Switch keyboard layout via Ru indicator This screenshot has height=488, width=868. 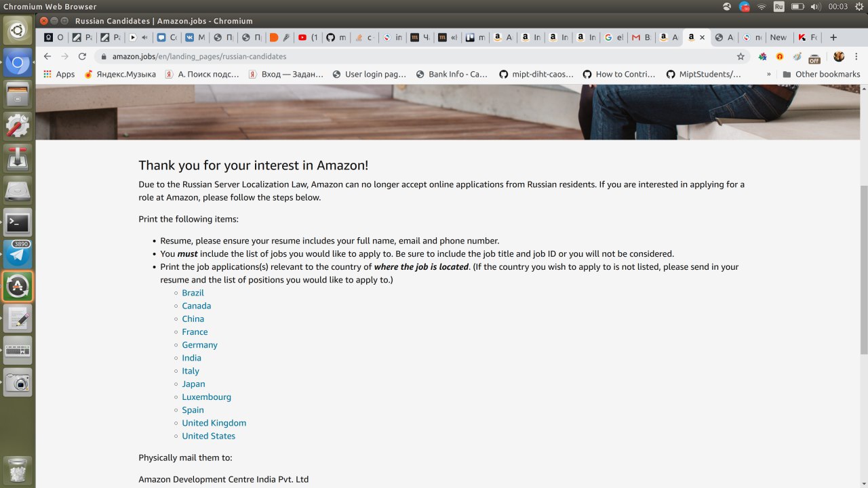point(779,6)
